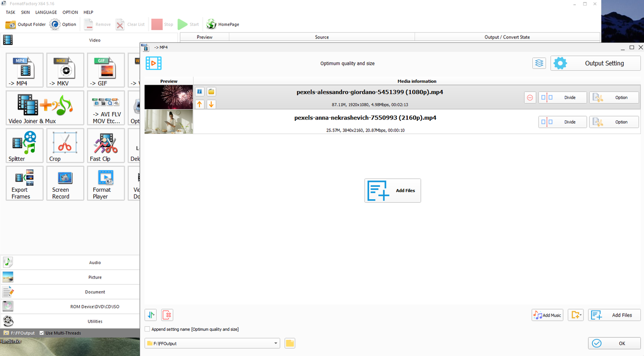Start the Screen Record tool
This screenshot has height=356, width=644.
point(65,184)
